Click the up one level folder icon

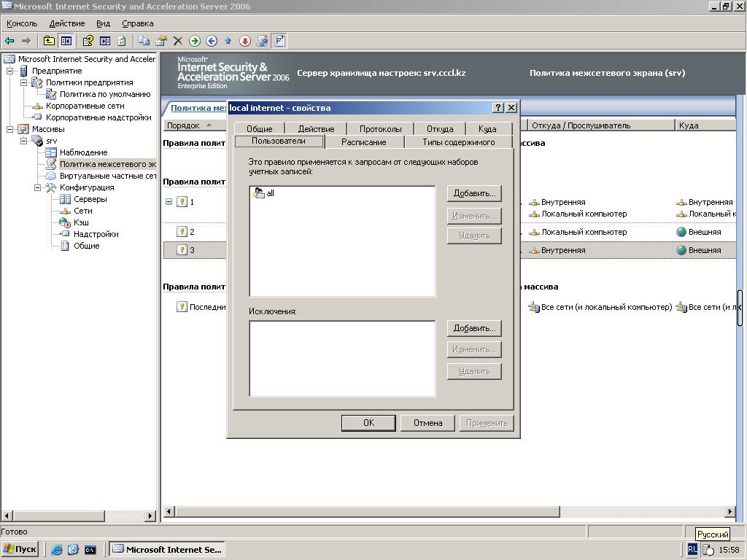[x=49, y=41]
